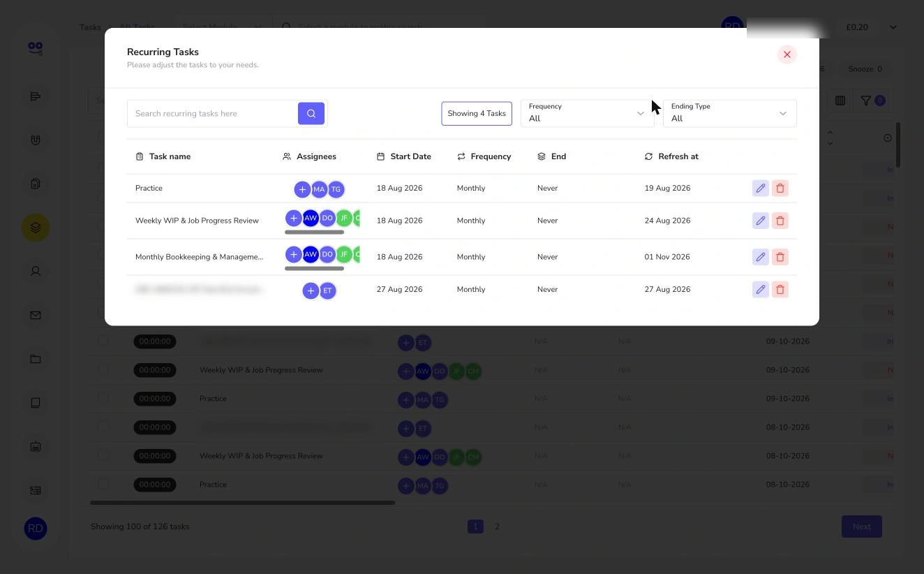The image size is (924, 574).
Task: Open the person icon in the left sidebar
Action: [36, 271]
